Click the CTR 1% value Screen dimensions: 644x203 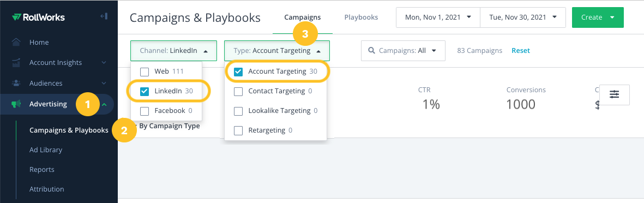431,104
